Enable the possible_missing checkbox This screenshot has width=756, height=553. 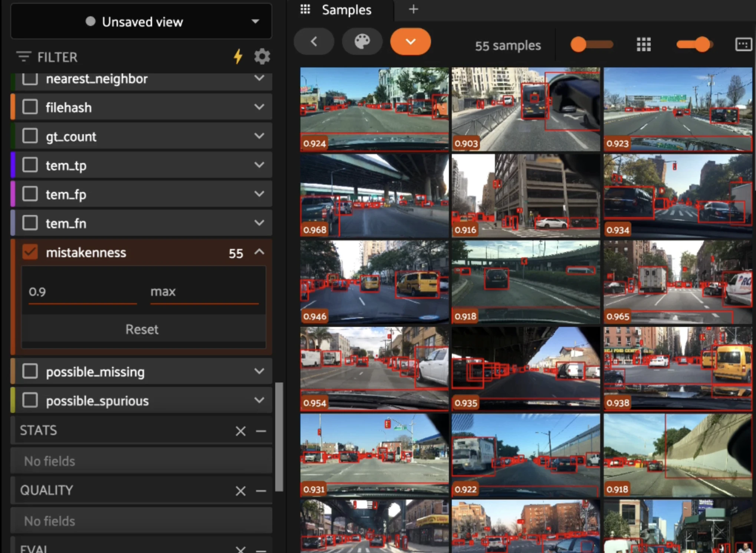click(x=30, y=371)
